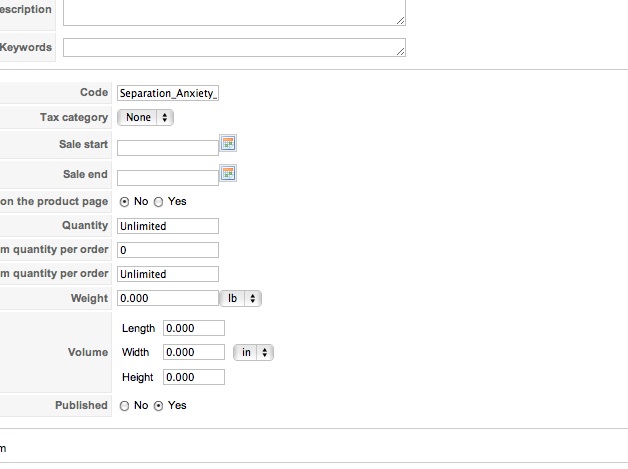The image size is (628, 469).
Task: Click the description text area
Action: [234, 12]
